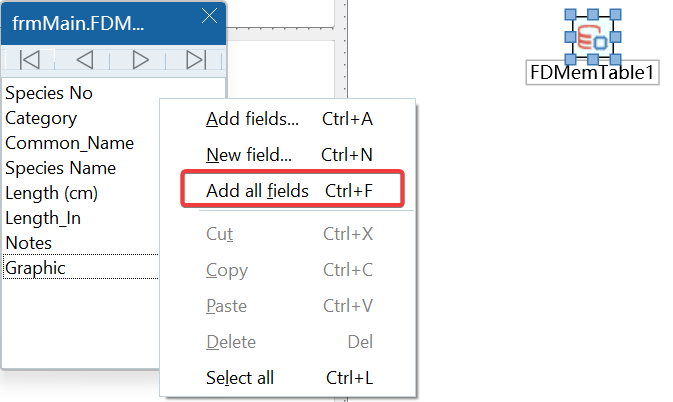Select the Species Name field

click(x=60, y=168)
